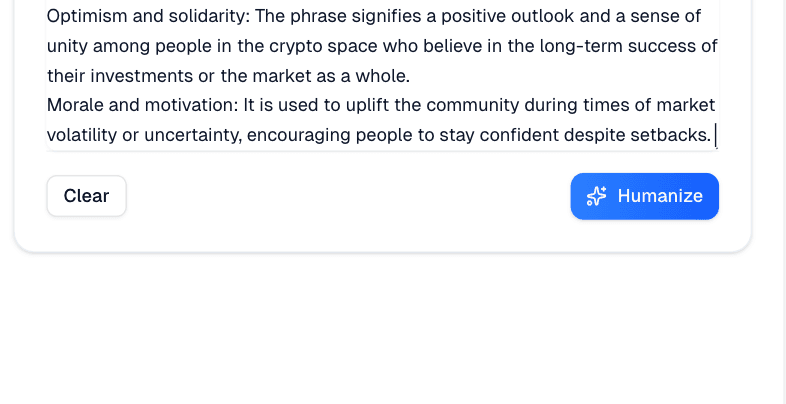Viewport: 786px width, 404px height.
Task: Click the right-edge page scrollbar
Action: point(783,200)
